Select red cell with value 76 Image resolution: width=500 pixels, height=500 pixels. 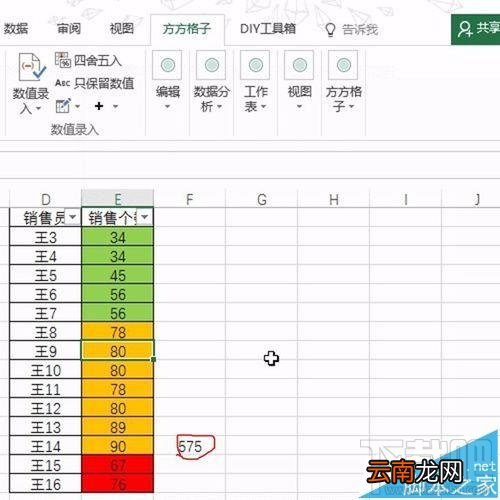click(118, 484)
